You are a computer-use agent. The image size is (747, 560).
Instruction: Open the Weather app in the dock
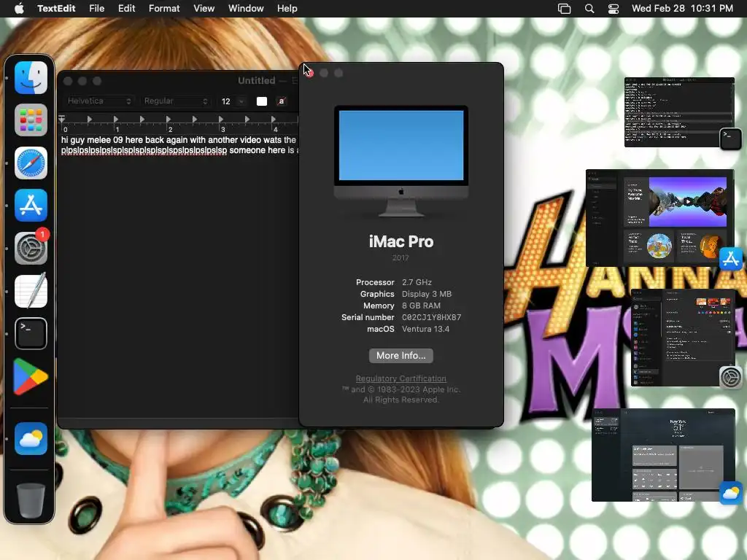(x=31, y=438)
